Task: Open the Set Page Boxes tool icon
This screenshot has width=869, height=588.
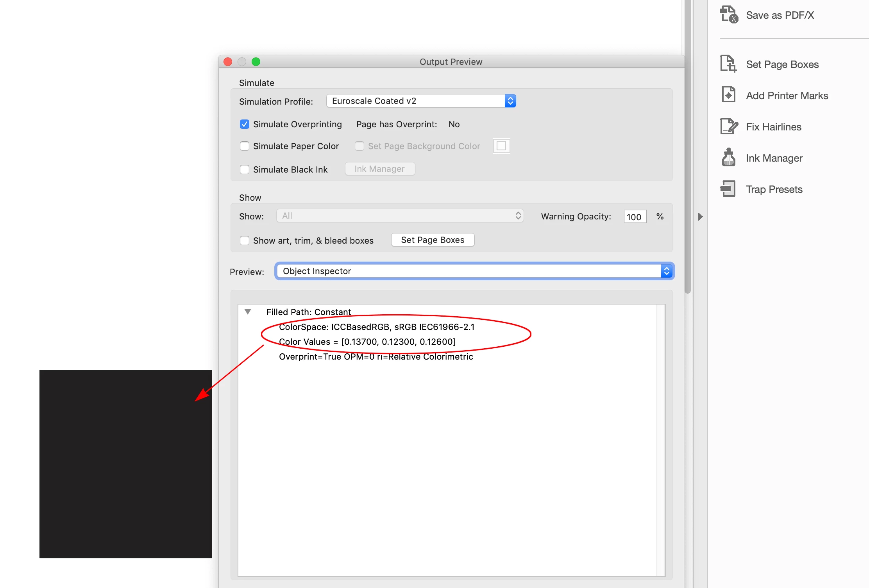Action: tap(729, 64)
